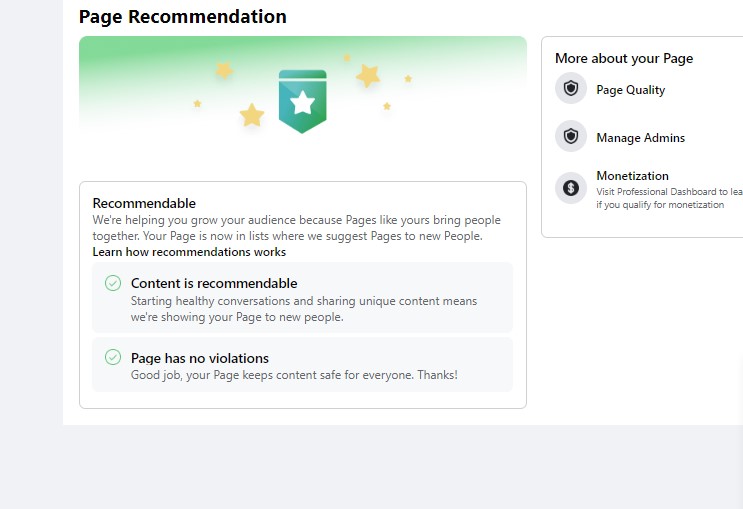The height and width of the screenshot is (509, 743).
Task: Click checkmark icon beside Content is recommendable
Action: coord(113,283)
